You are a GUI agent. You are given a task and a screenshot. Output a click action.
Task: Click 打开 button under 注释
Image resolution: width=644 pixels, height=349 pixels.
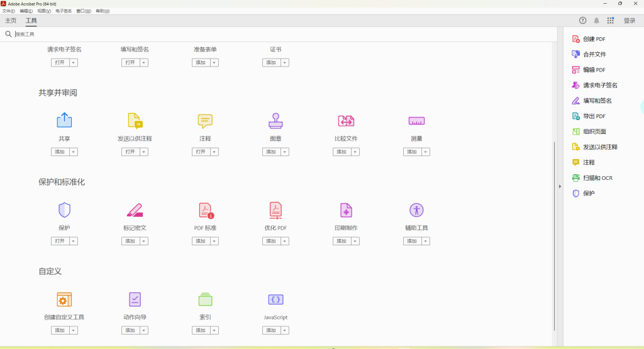click(201, 152)
